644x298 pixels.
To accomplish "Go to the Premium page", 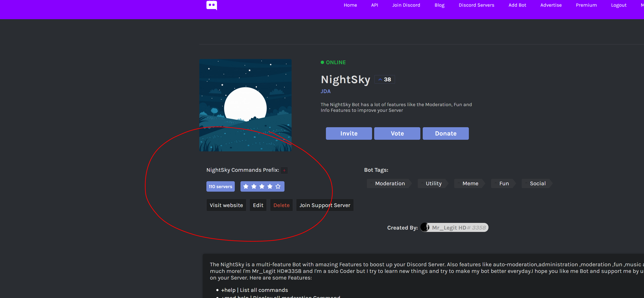I will pos(586,5).
